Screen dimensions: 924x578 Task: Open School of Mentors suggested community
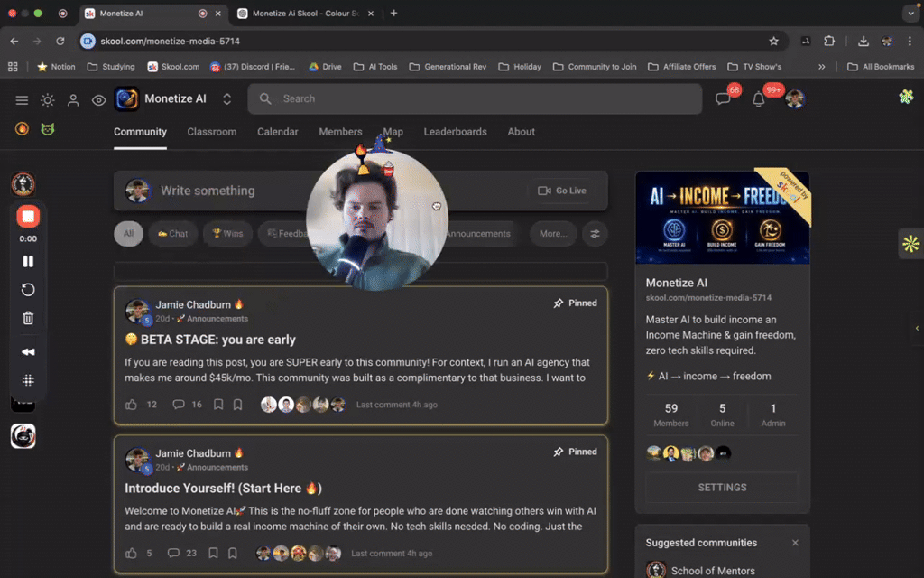[x=713, y=571]
